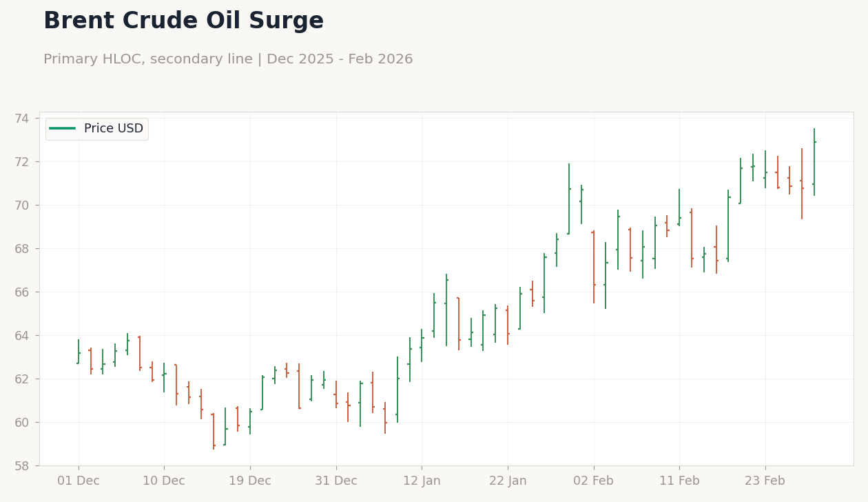Click the 68 y-axis value
Image resolution: width=868 pixels, height=502 pixels.
point(22,249)
